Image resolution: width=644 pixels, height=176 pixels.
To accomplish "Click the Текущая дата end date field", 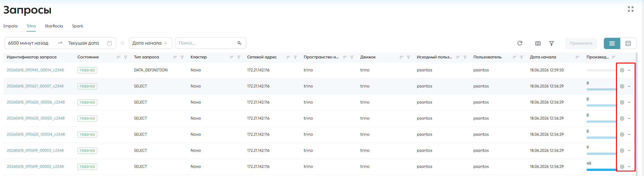I will tap(83, 43).
